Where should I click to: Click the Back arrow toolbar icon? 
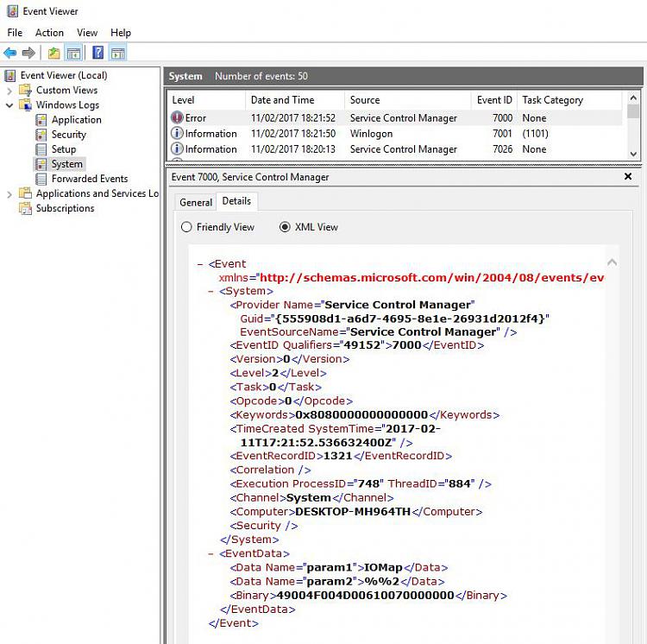coord(9,53)
